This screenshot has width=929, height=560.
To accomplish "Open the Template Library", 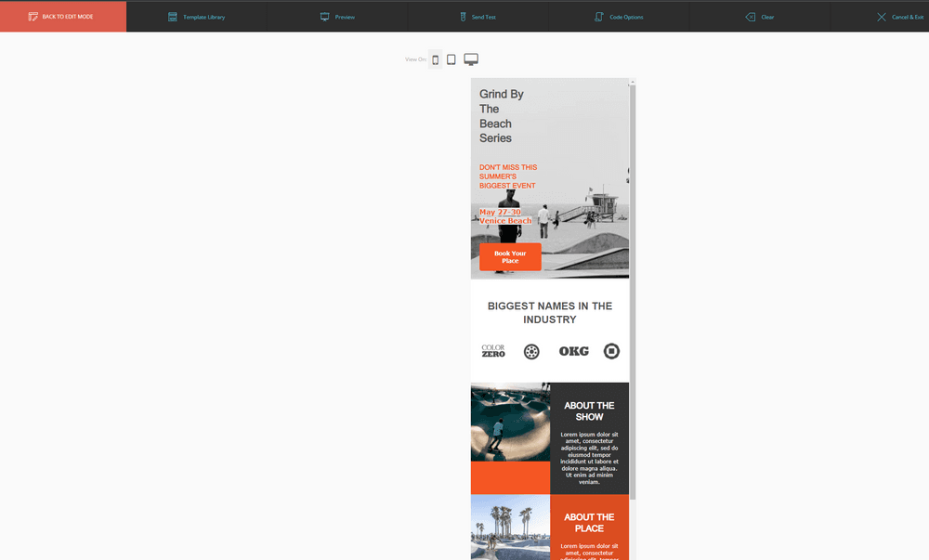I will tap(197, 17).
